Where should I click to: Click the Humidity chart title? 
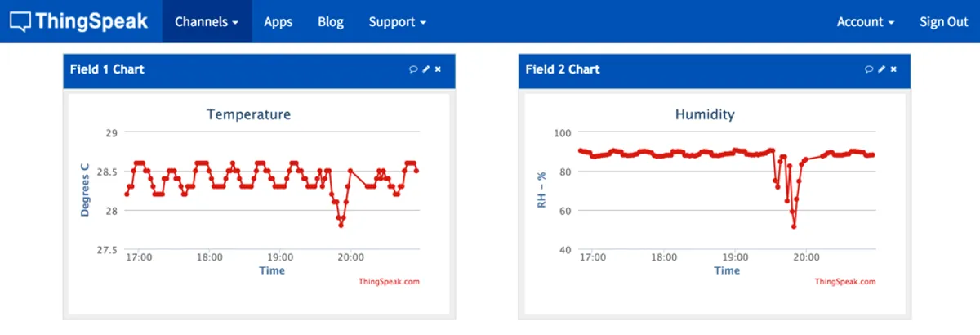point(704,114)
